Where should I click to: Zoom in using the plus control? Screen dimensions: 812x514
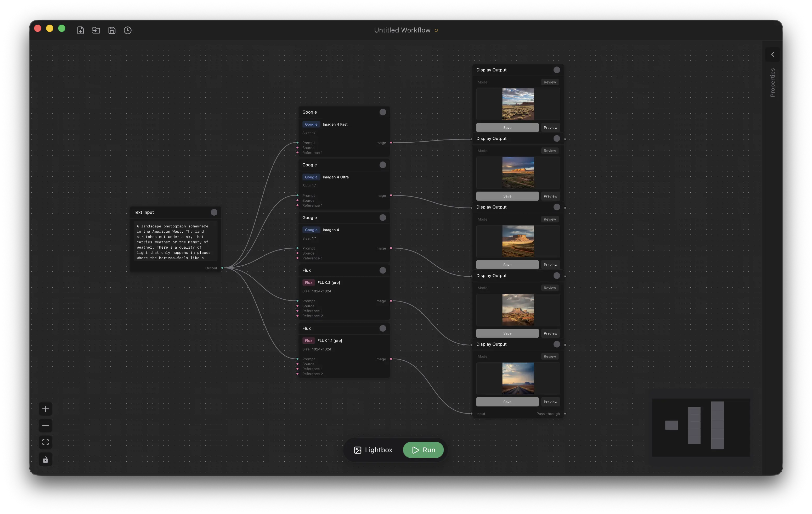pyautogui.click(x=46, y=409)
